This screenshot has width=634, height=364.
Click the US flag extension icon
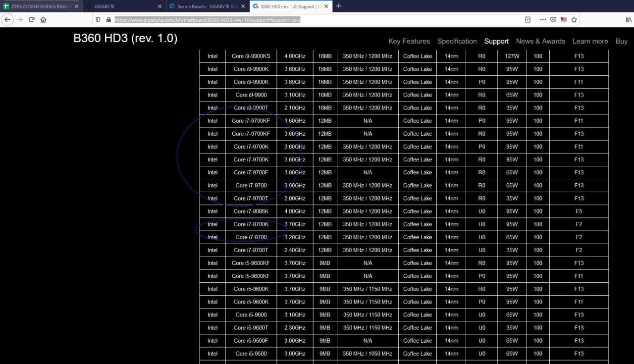click(564, 20)
